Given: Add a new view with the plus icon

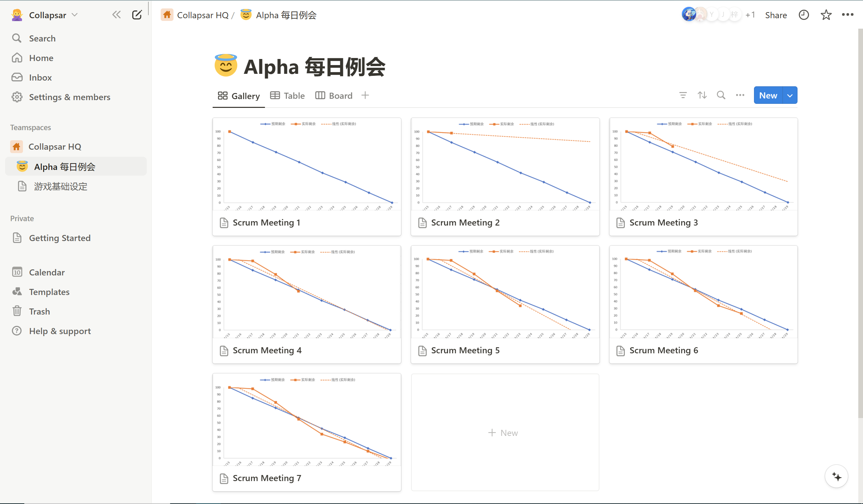Looking at the screenshot, I should 365,95.
